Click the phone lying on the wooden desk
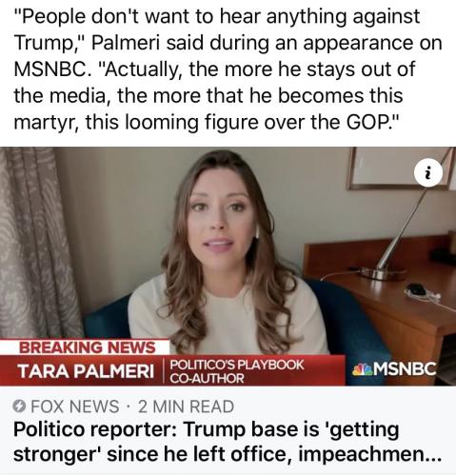The width and height of the screenshot is (456, 476). pos(416,290)
